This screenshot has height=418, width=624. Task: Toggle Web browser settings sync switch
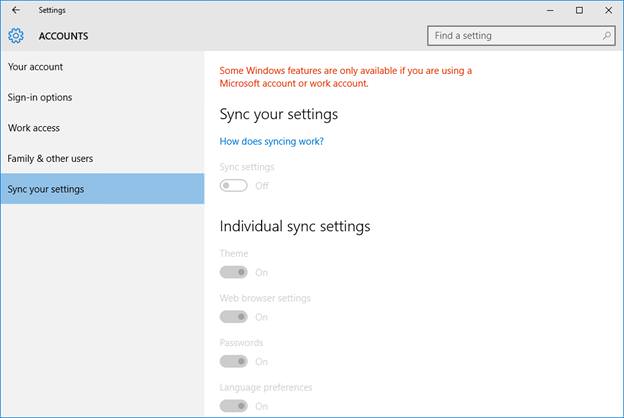tap(234, 317)
